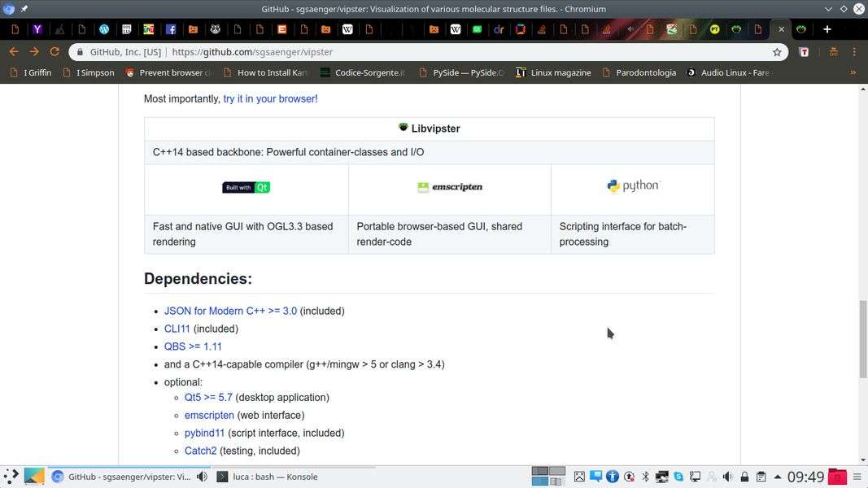This screenshot has width=868, height=488.
Task: Click the browser forward arrow
Action: 34,51
